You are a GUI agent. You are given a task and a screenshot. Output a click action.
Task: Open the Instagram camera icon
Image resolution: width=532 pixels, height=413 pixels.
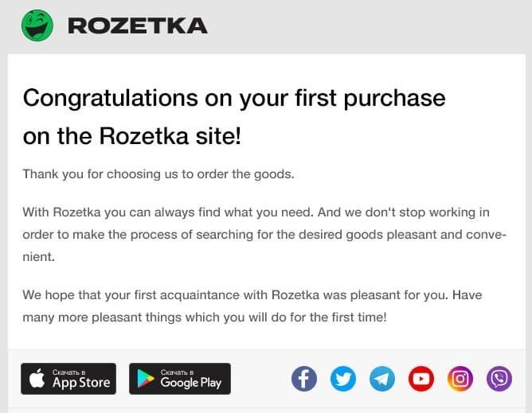[460, 379]
